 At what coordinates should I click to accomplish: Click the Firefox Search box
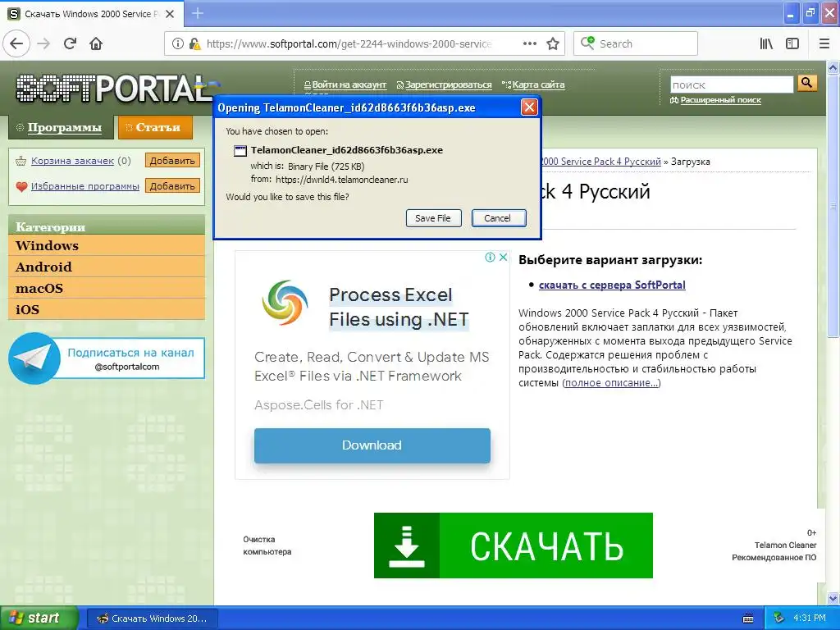[636, 44]
